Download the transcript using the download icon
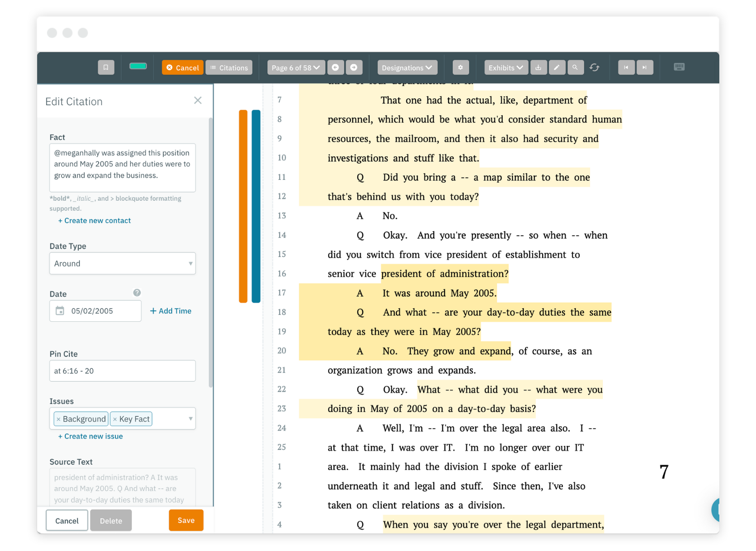 [x=538, y=67]
